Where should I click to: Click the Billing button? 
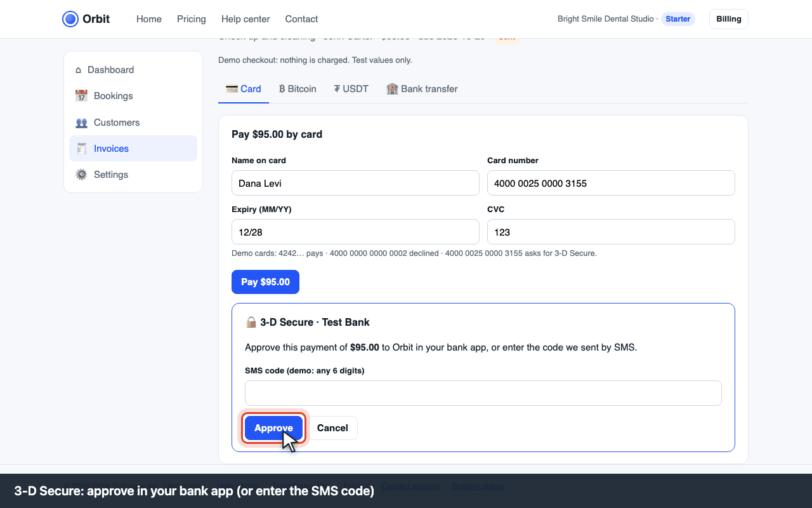pyautogui.click(x=729, y=19)
